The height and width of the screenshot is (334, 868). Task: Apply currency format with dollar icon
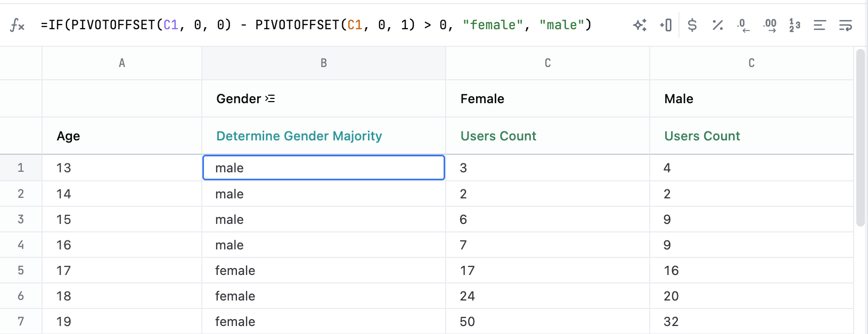pos(692,25)
